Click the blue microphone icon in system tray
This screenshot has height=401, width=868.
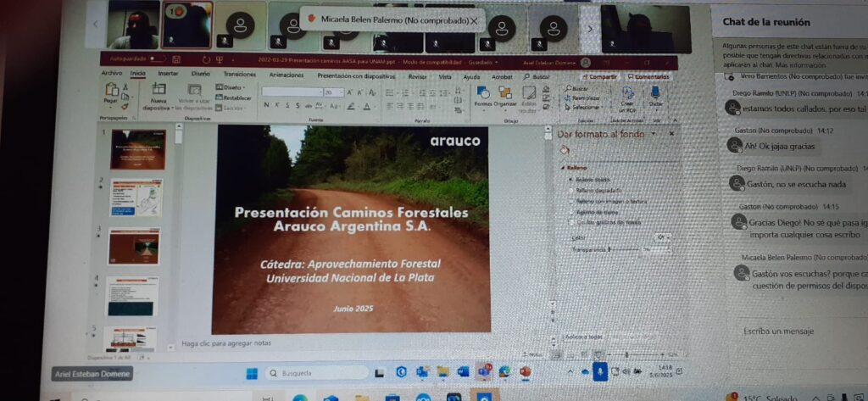(600, 371)
